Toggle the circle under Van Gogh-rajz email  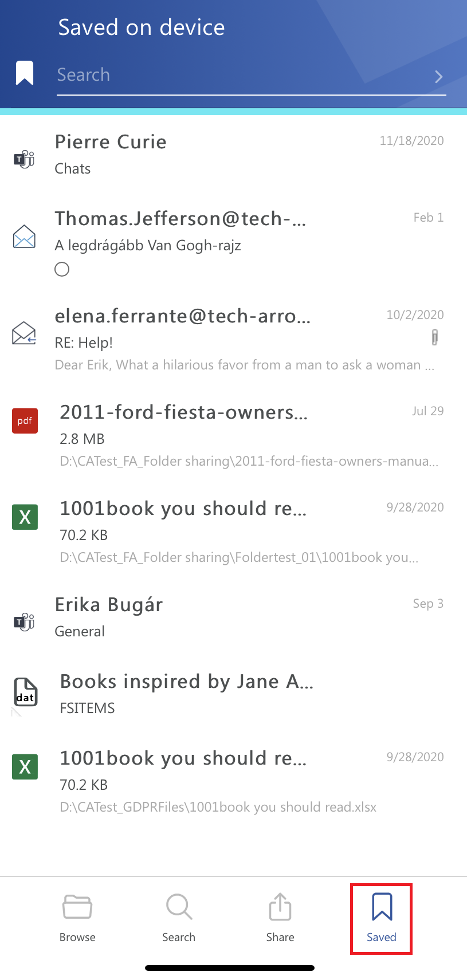click(x=62, y=269)
